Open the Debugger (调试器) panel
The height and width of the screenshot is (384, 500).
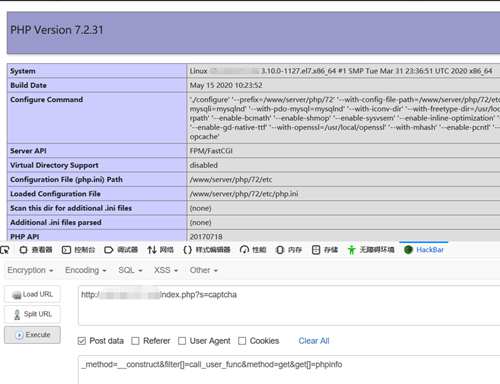121,250
